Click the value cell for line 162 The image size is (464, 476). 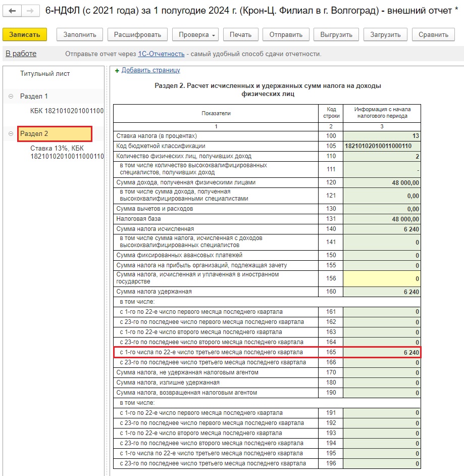coord(382,322)
